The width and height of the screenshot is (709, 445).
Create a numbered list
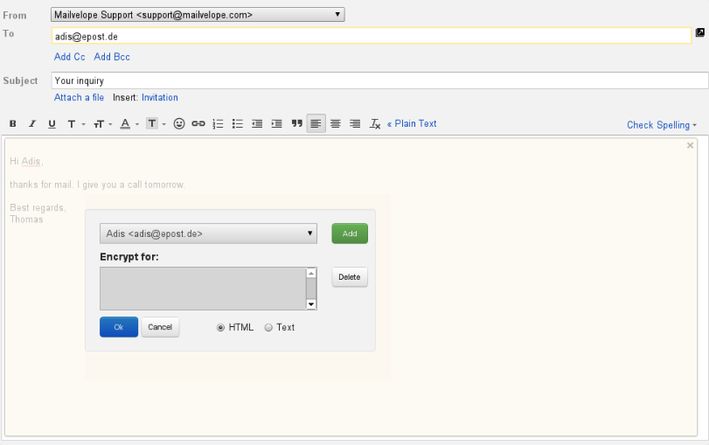(x=218, y=123)
